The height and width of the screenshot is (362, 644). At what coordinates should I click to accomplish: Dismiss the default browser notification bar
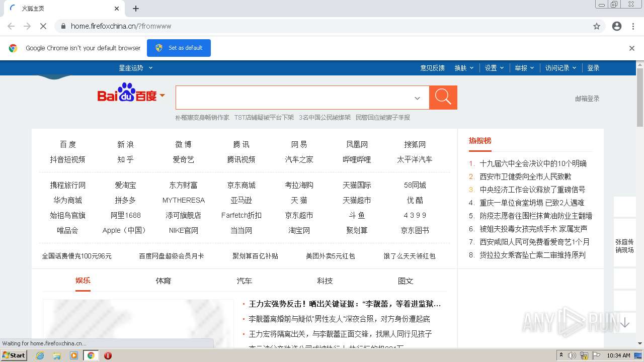click(x=632, y=48)
